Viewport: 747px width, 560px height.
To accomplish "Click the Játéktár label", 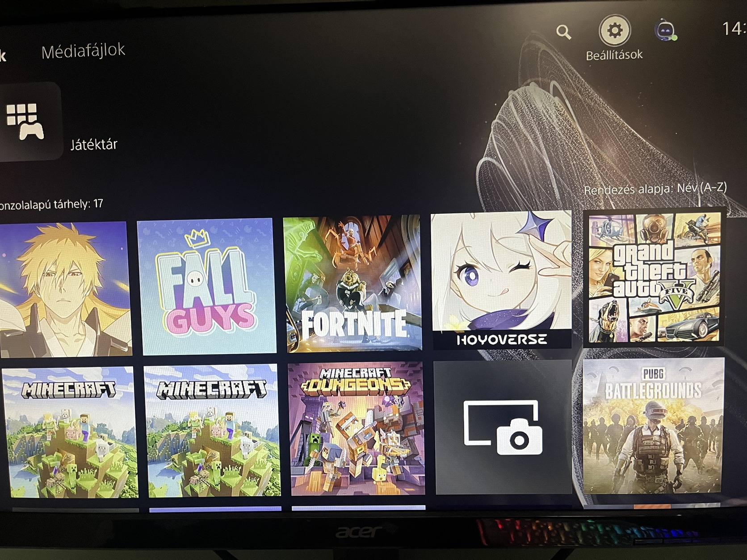I will coord(94,144).
